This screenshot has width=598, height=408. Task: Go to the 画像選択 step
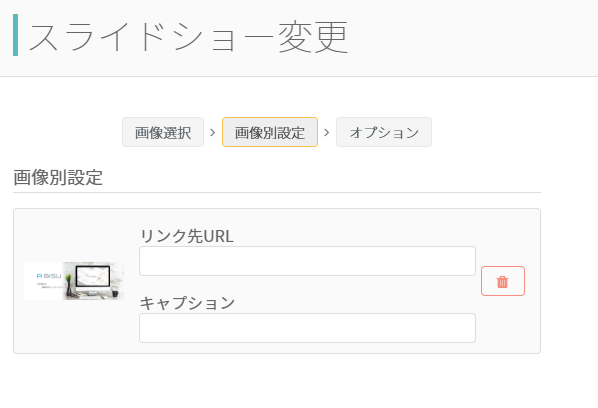(x=163, y=132)
